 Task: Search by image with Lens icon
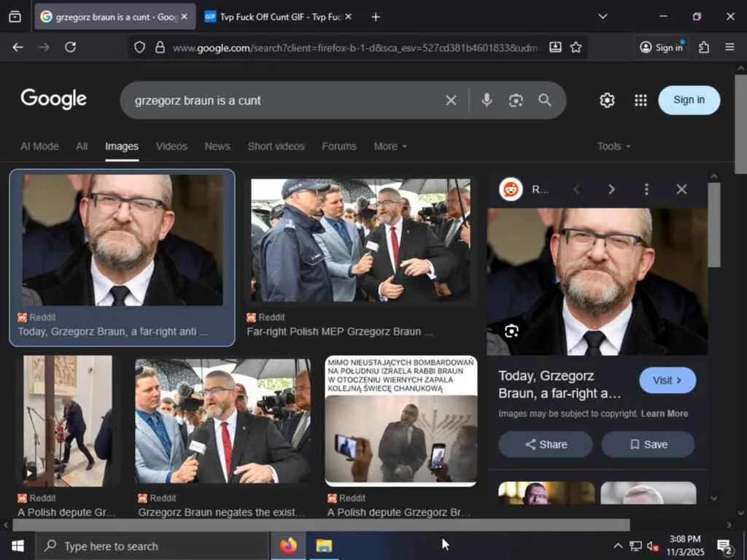click(x=516, y=100)
